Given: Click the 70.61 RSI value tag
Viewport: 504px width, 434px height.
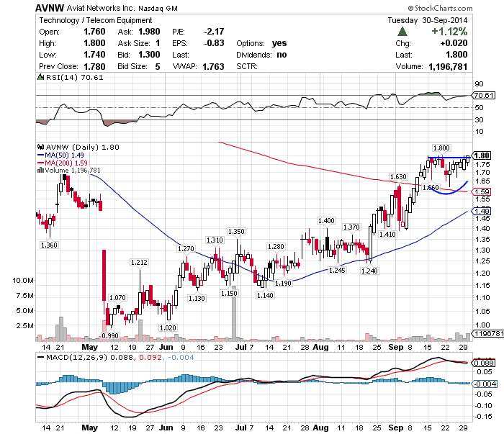Looking at the screenshot, I should (x=483, y=96).
